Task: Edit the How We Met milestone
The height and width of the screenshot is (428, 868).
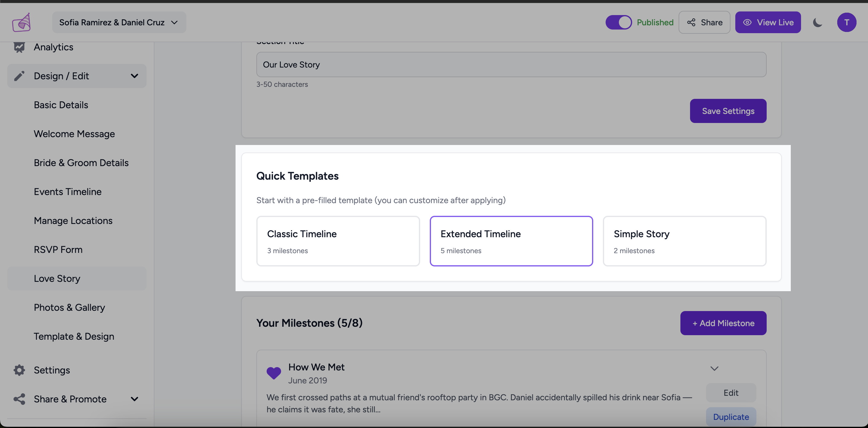Action: pos(731,393)
